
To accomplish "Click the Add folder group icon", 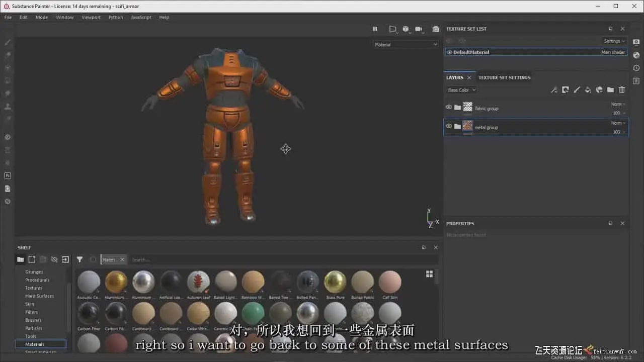I will point(610,90).
